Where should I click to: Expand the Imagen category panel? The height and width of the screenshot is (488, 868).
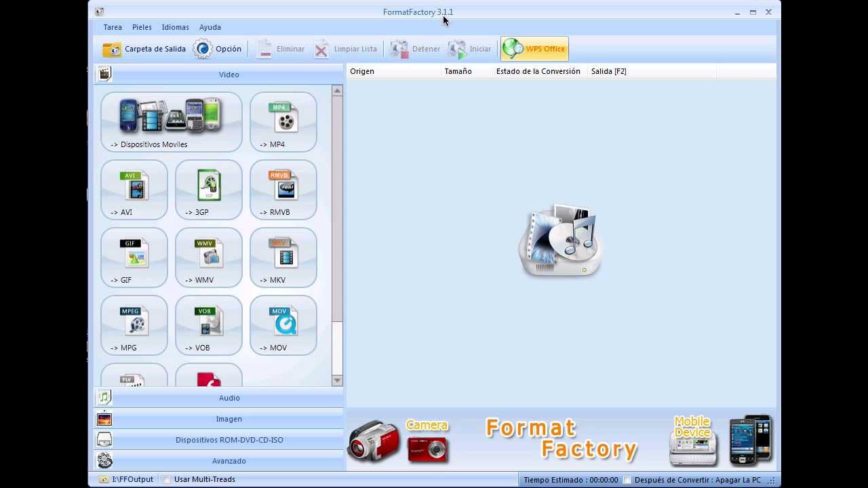click(218, 419)
